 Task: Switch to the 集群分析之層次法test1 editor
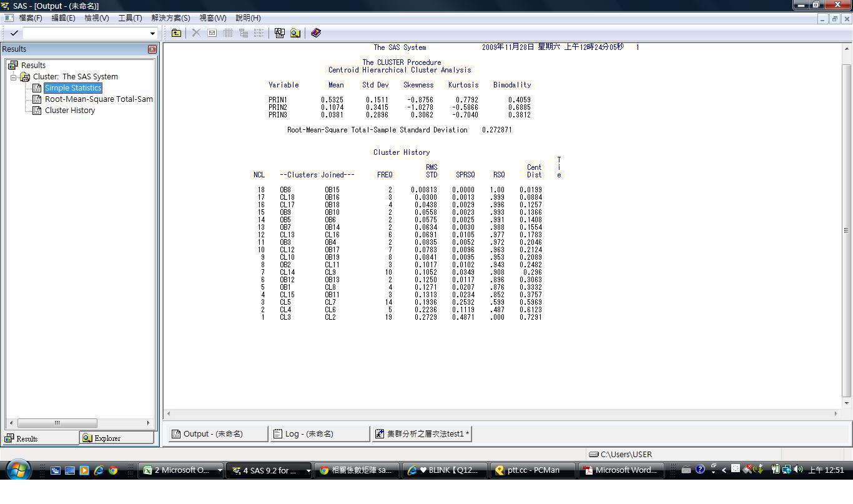(x=422, y=433)
